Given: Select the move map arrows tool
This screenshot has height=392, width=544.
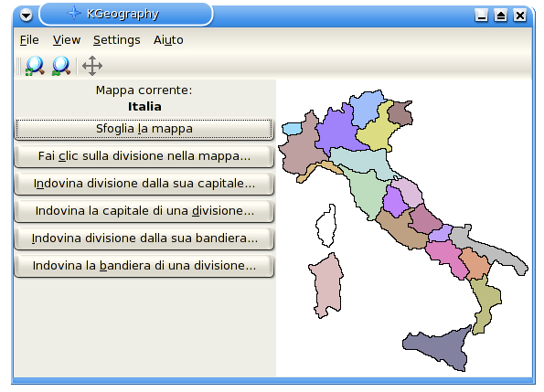Looking at the screenshot, I should coord(92,66).
